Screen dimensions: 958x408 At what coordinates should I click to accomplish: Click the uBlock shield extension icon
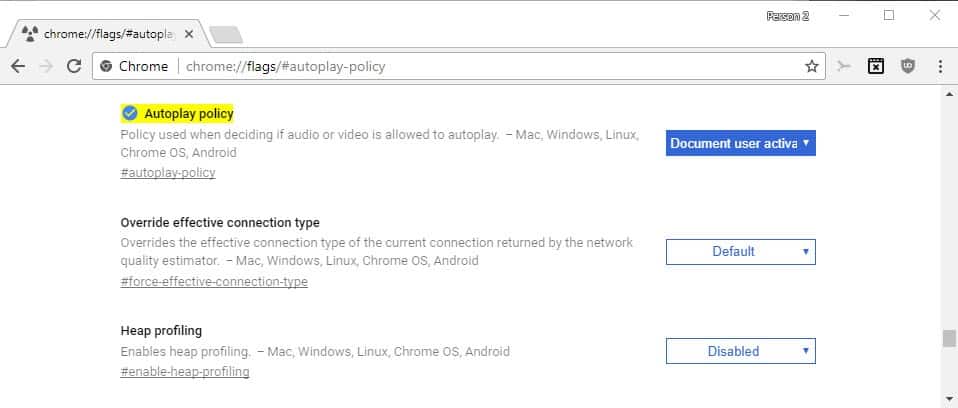[908, 67]
